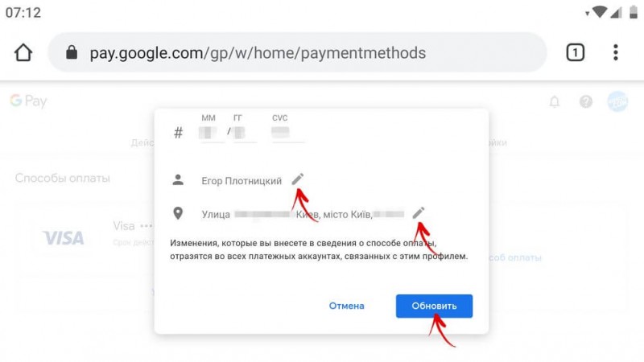Open the account avatar in Google Pay
This screenshot has height=362, width=644.
(617, 101)
